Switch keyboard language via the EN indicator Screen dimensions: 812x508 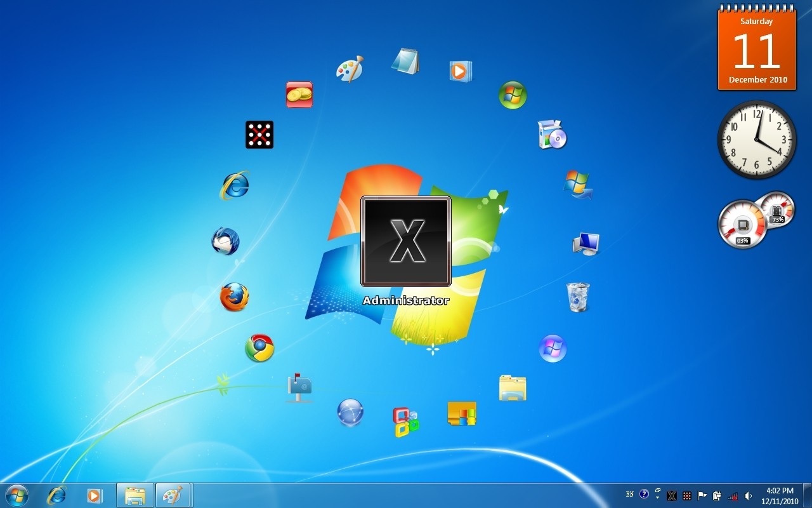point(629,494)
